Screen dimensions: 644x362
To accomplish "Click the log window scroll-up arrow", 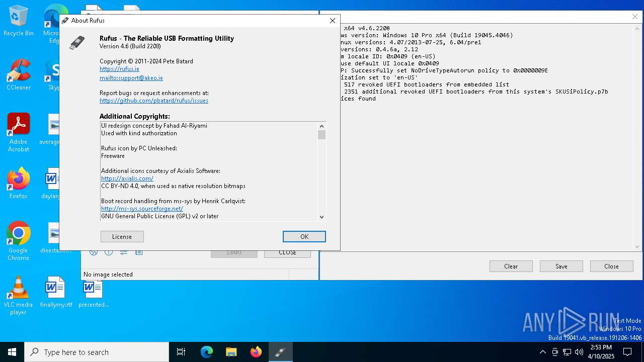I will 637,28.
